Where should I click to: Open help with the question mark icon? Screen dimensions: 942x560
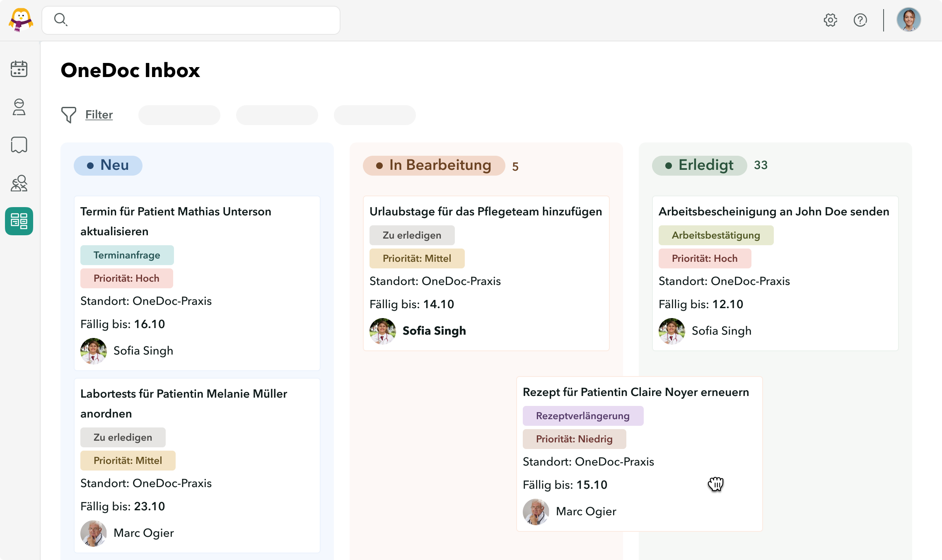860,20
